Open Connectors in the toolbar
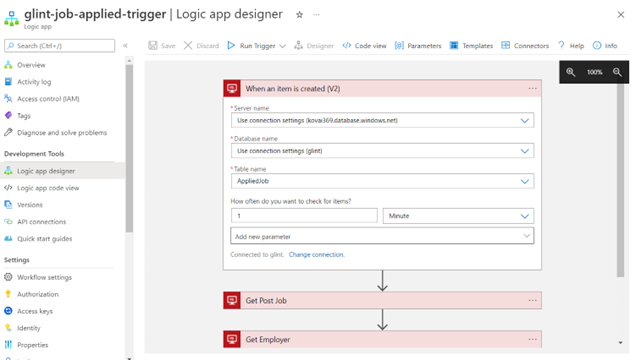Viewport: 636px width, 360px height. click(525, 46)
